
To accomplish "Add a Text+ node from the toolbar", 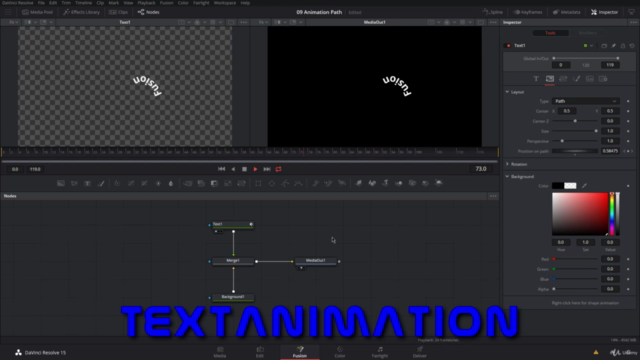I will 87,183.
